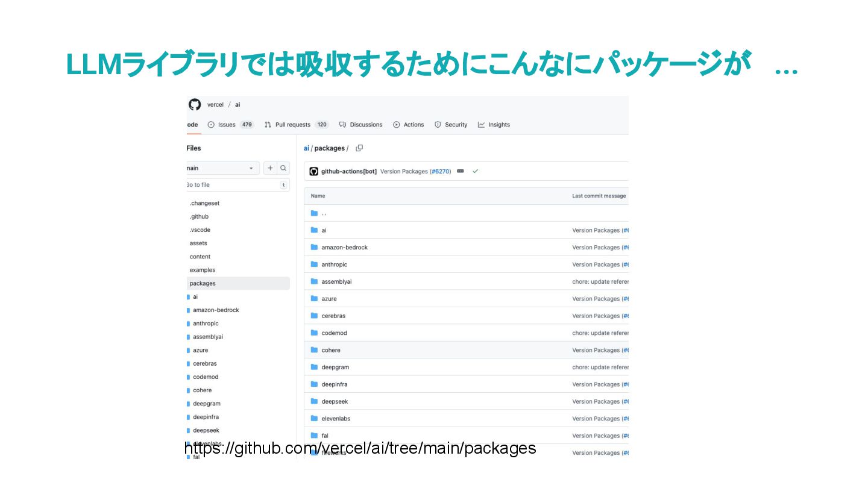Screen dimensions: 868x488
Task: Open the assemblyai folder in the list
Action: 336,282
